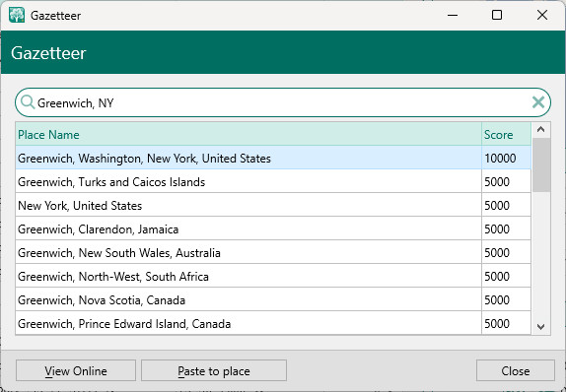This screenshot has width=566, height=392.
Task: Minimize the Gazetteer window
Action: click(x=453, y=15)
